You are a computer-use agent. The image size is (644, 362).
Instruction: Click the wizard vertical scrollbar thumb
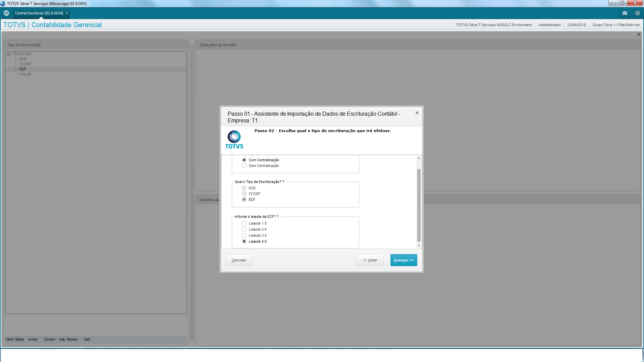point(419,205)
